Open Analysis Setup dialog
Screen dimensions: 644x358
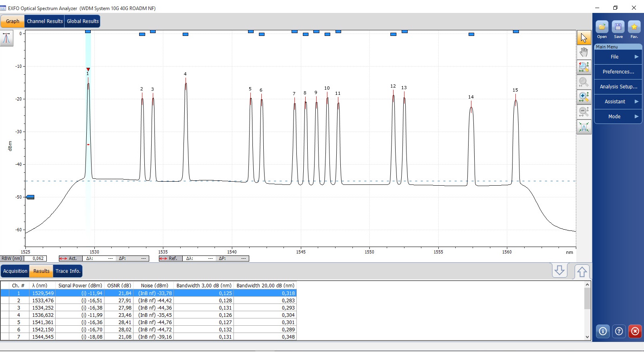pyautogui.click(x=618, y=87)
